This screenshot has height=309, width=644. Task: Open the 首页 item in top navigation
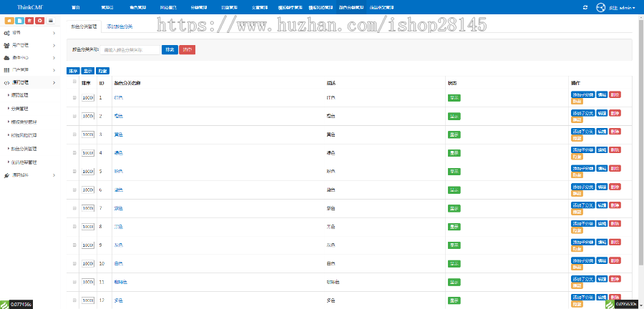pyautogui.click(x=76, y=7)
